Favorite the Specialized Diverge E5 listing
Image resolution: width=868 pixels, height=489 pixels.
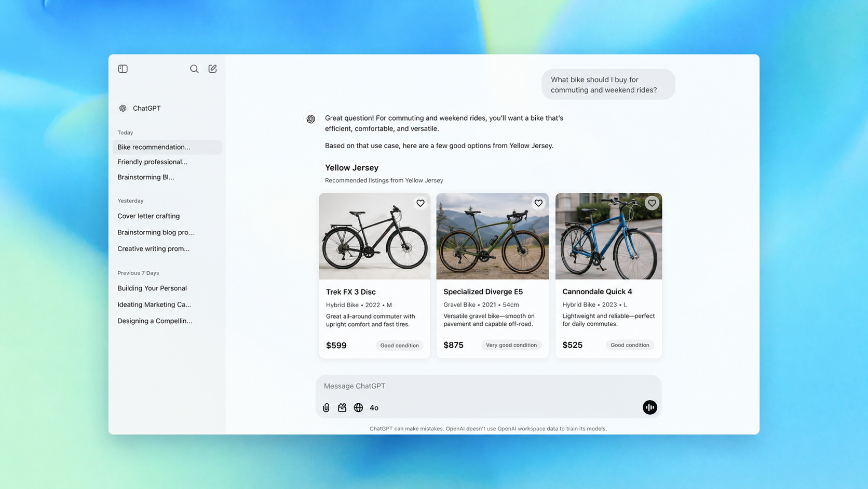pyautogui.click(x=538, y=203)
